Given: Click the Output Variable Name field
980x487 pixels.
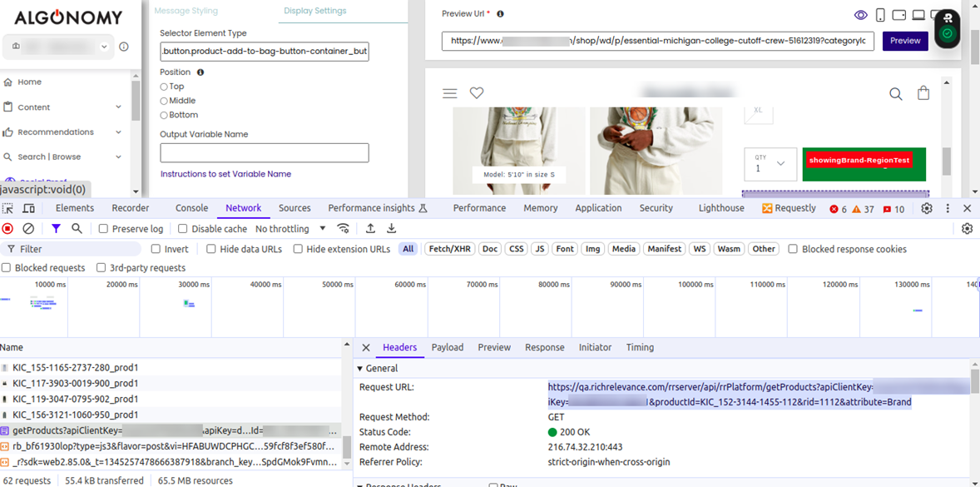Looking at the screenshot, I should click(264, 152).
